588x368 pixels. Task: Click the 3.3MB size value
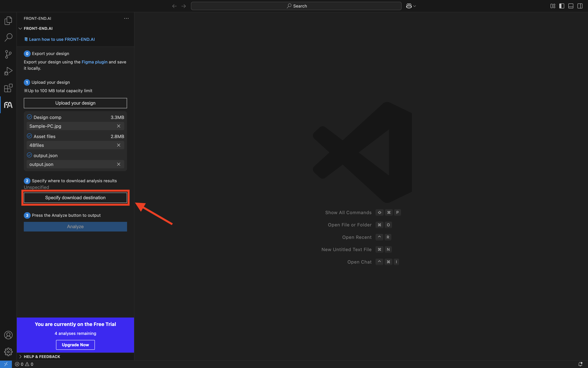(x=117, y=117)
